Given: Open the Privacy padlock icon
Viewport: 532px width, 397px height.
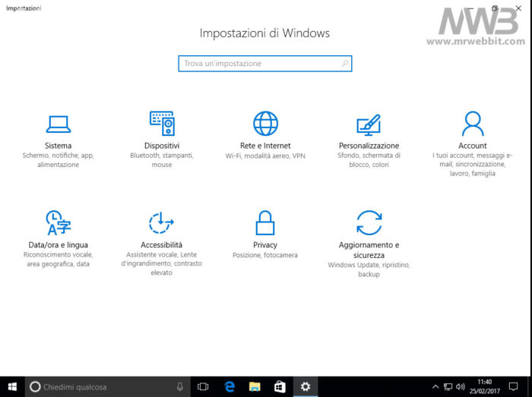Looking at the screenshot, I should tap(265, 222).
